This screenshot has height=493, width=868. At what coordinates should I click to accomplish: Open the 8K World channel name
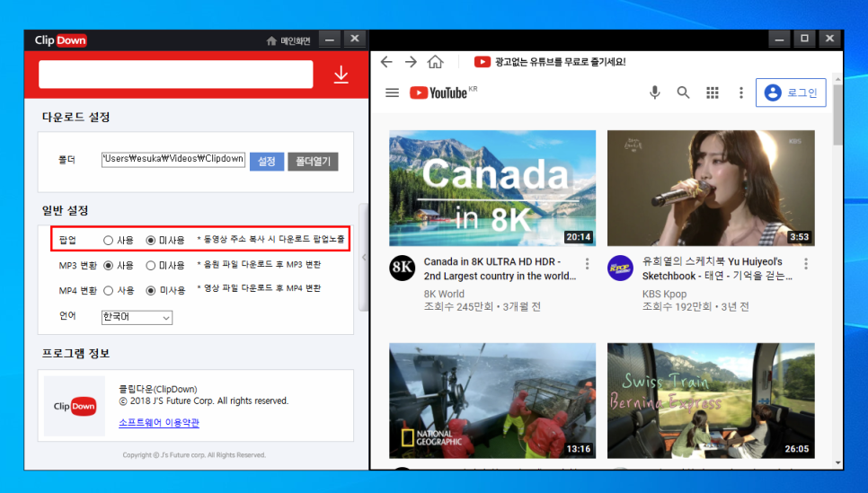(x=444, y=294)
